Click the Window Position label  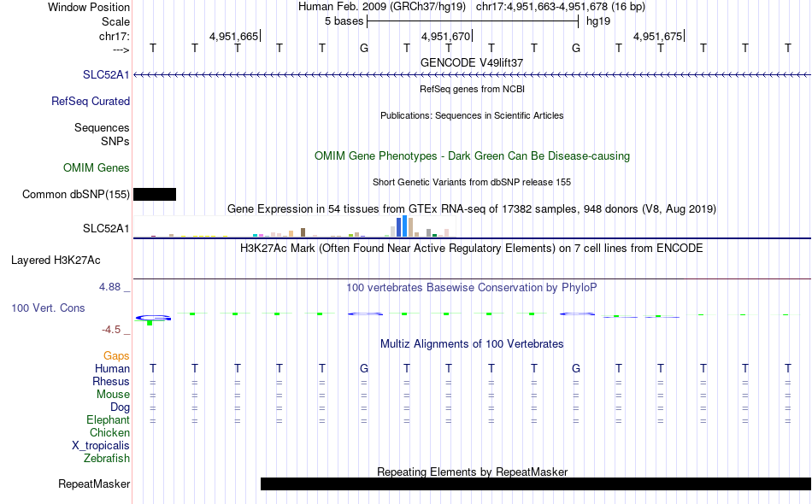[x=89, y=7]
